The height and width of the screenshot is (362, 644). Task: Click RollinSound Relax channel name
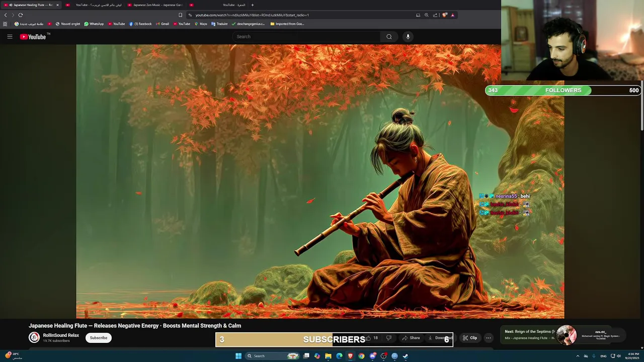(61, 335)
